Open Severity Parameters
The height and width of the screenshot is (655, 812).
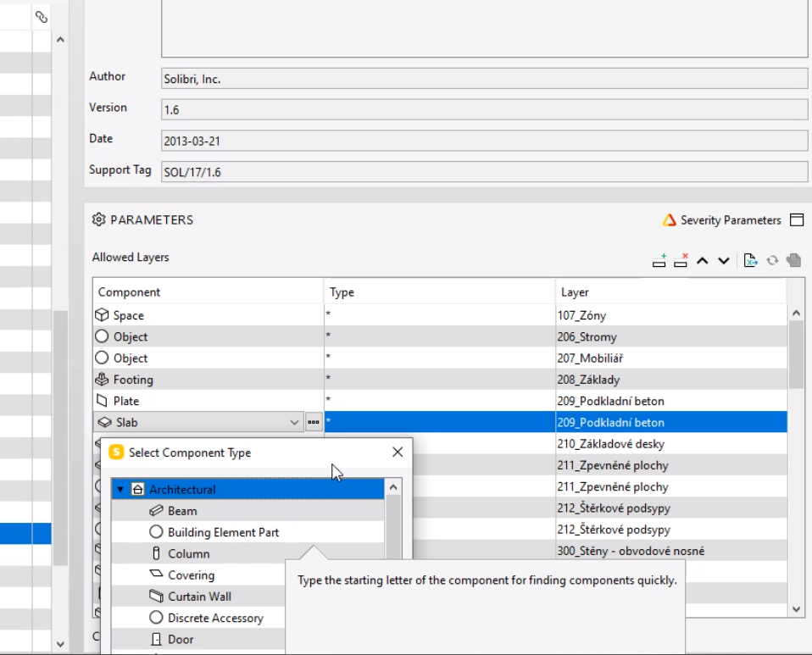pyautogui.click(x=730, y=220)
